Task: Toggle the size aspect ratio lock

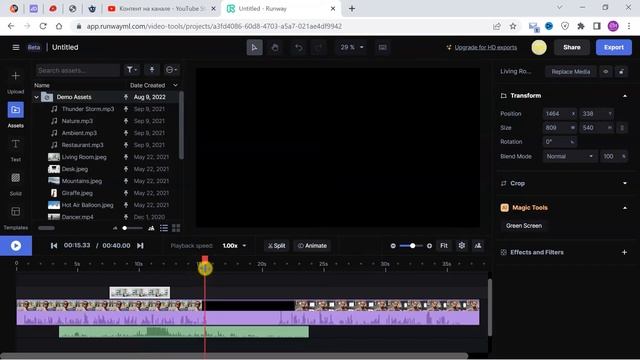Action: tap(622, 128)
